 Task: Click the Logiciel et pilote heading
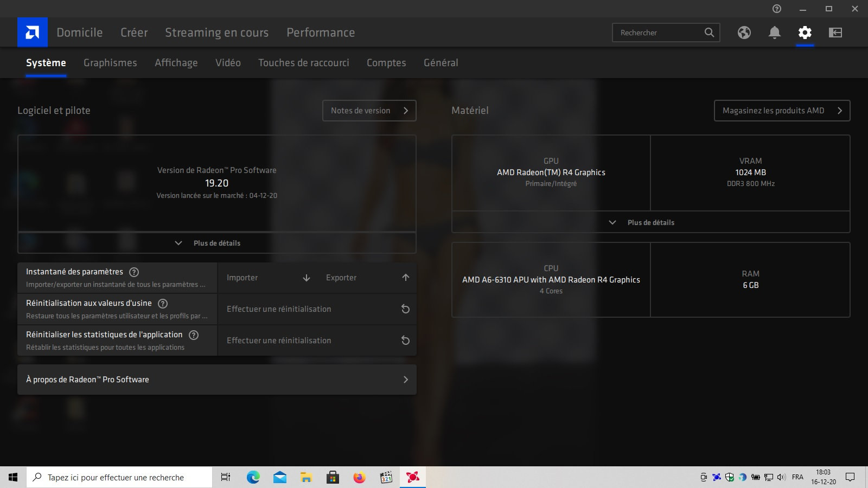point(54,111)
